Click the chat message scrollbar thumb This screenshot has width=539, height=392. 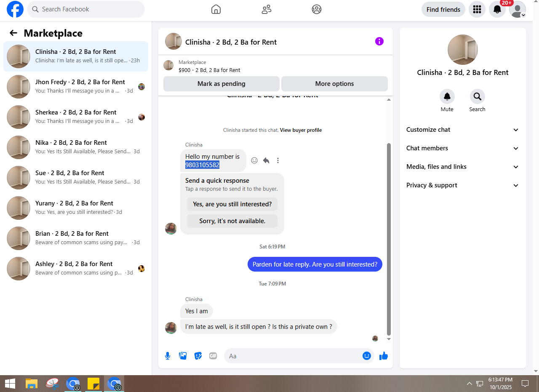point(389,239)
